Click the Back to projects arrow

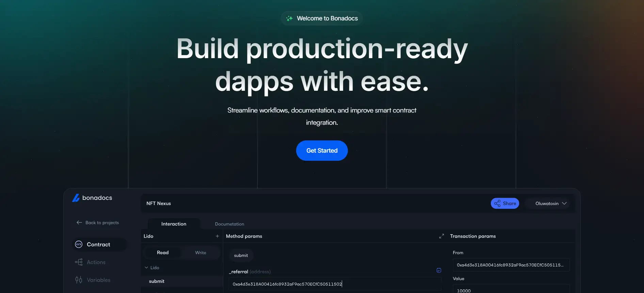[79, 223]
